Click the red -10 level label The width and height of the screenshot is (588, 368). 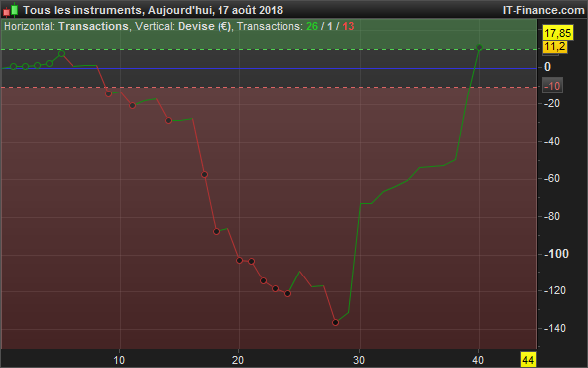pos(552,86)
